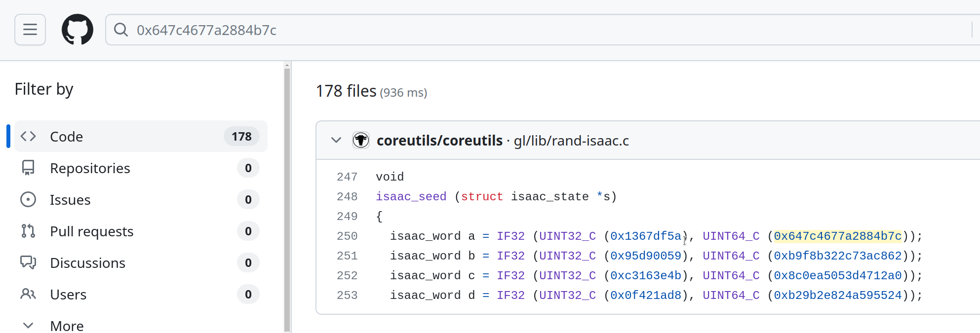Screen dimensions: 980x333
Task: Click the filter sidebar vertical scrollbar
Action: (x=287, y=197)
